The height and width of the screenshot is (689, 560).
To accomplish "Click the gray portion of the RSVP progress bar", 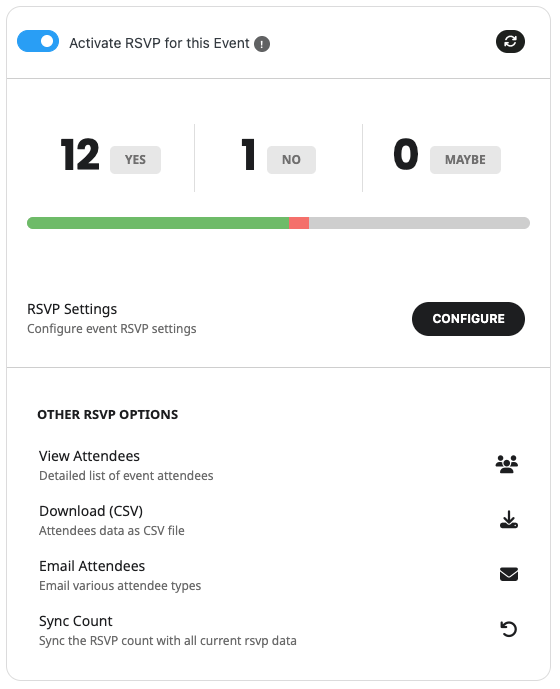I will pyautogui.click(x=419, y=223).
